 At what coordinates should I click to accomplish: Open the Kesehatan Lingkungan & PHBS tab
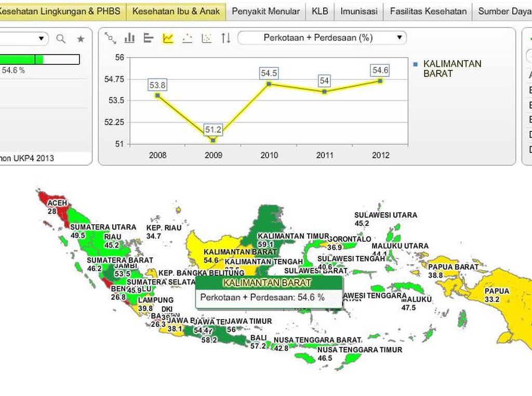[63, 11]
